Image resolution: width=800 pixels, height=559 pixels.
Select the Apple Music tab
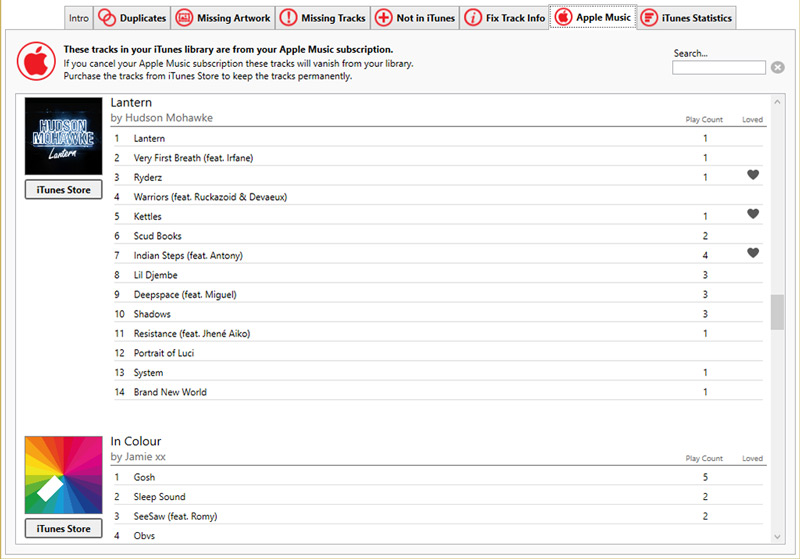pyautogui.click(x=593, y=17)
